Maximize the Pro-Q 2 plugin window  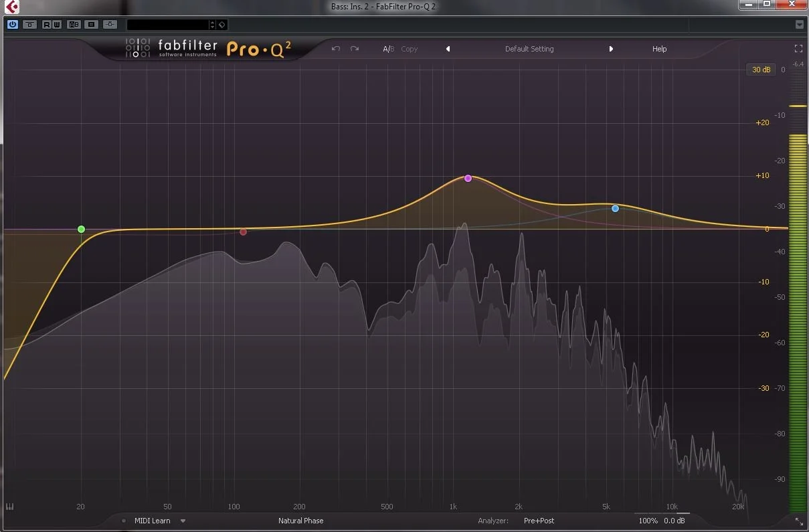pyautogui.click(x=767, y=5)
